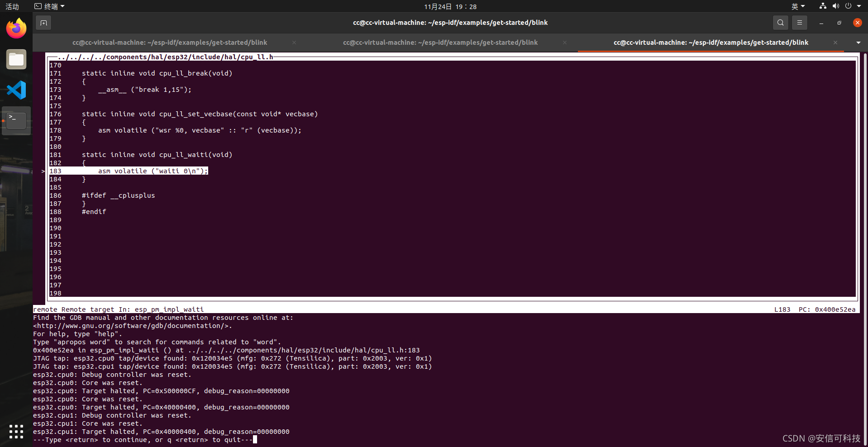This screenshot has height=447, width=868.
Task: Restore the terminal window size
Action: click(839, 23)
